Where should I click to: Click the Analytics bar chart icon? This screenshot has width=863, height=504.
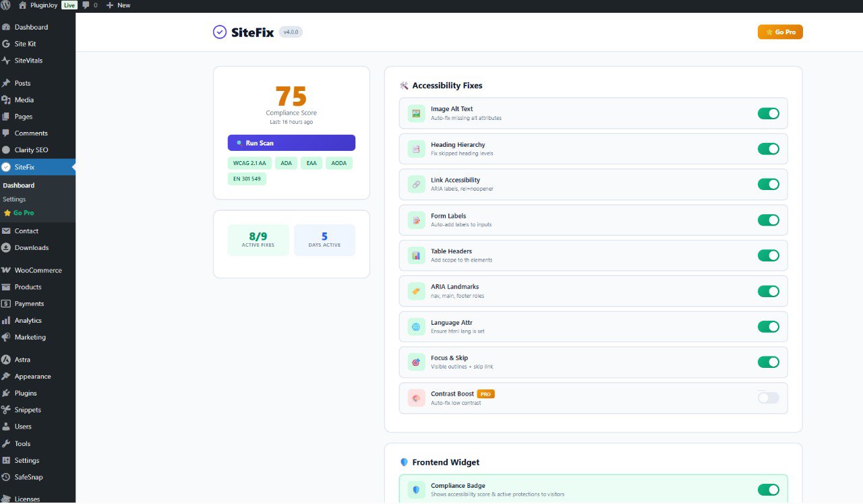[x=6, y=321]
